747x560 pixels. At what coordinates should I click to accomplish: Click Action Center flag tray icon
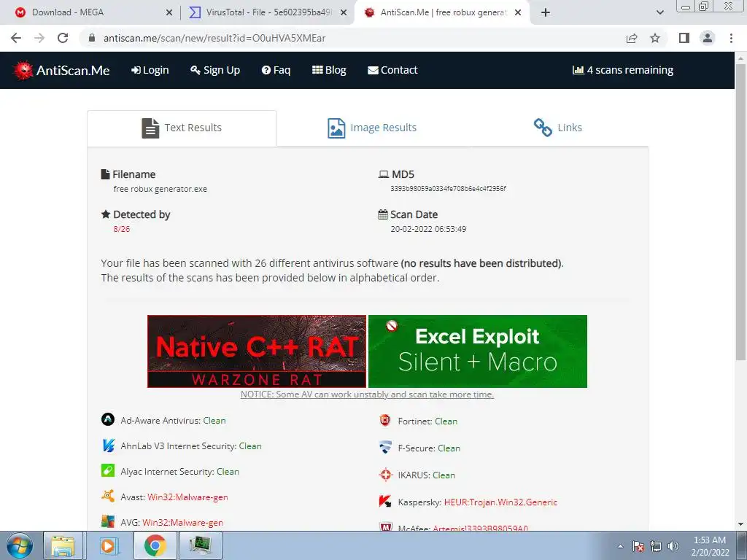pyautogui.click(x=638, y=546)
